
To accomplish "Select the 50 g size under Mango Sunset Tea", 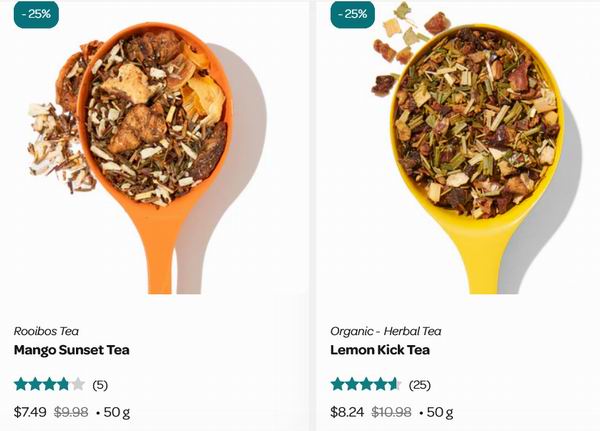I will pos(117,413).
